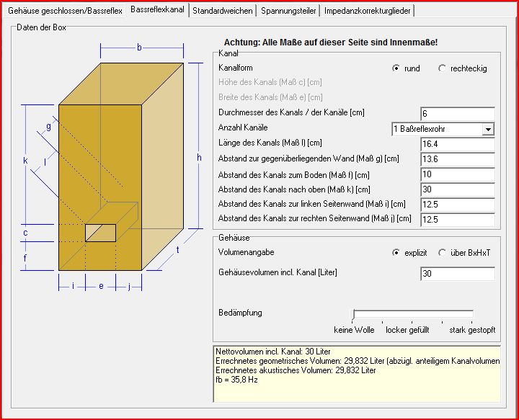Click the port opening in box diagram

(x=101, y=233)
